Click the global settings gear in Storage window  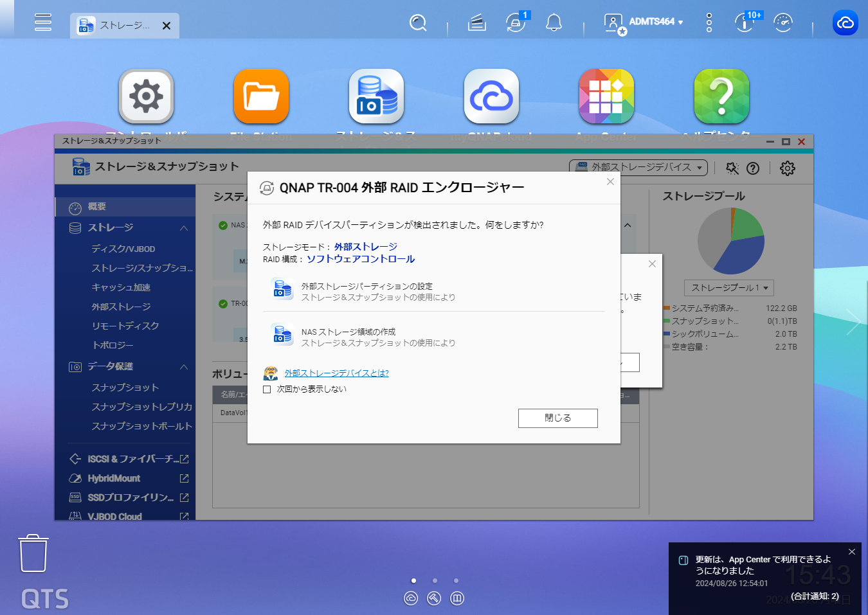[x=788, y=168]
